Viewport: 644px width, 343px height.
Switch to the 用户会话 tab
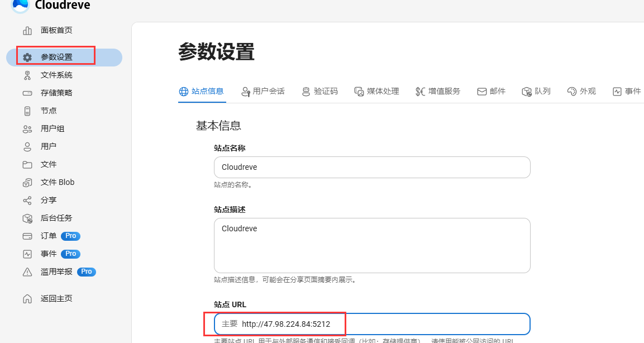coord(263,91)
